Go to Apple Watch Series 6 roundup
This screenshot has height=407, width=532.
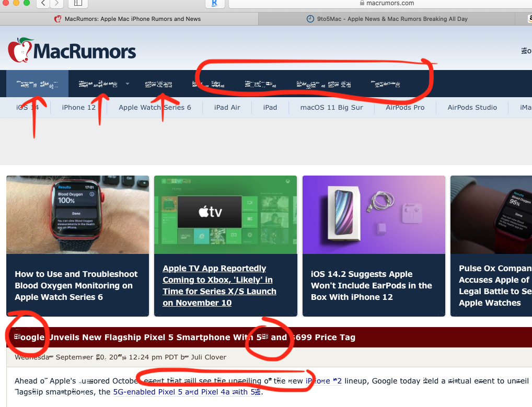pos(155,108)
